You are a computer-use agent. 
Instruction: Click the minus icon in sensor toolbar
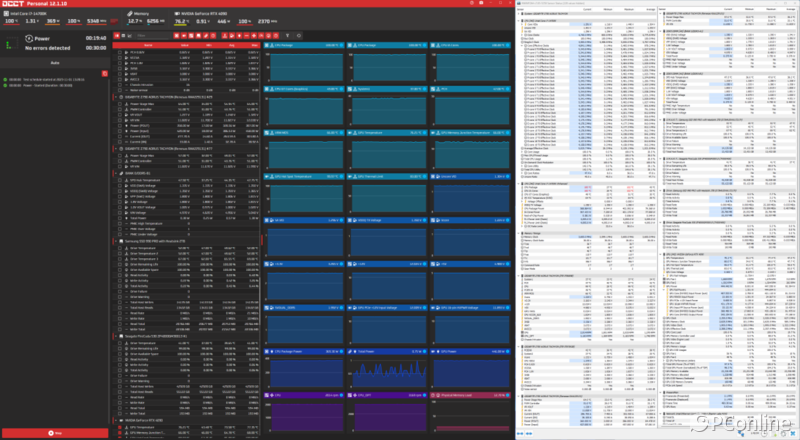pyautogui.click(x=246, y=36)
